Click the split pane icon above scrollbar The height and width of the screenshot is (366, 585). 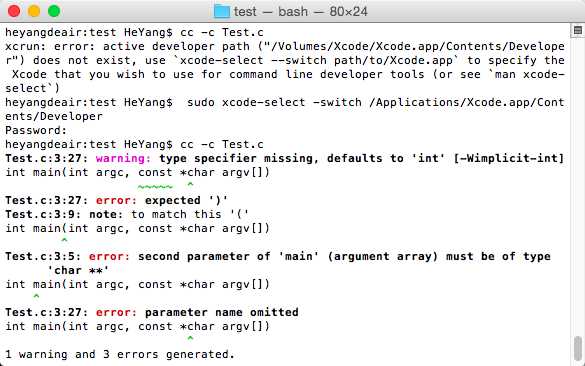point(578,31)
